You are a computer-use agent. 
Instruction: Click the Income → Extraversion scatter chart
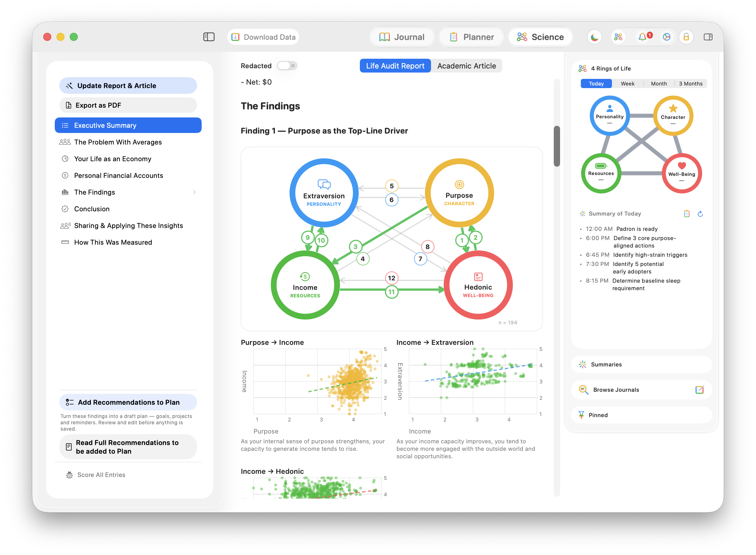click(472, 381)
